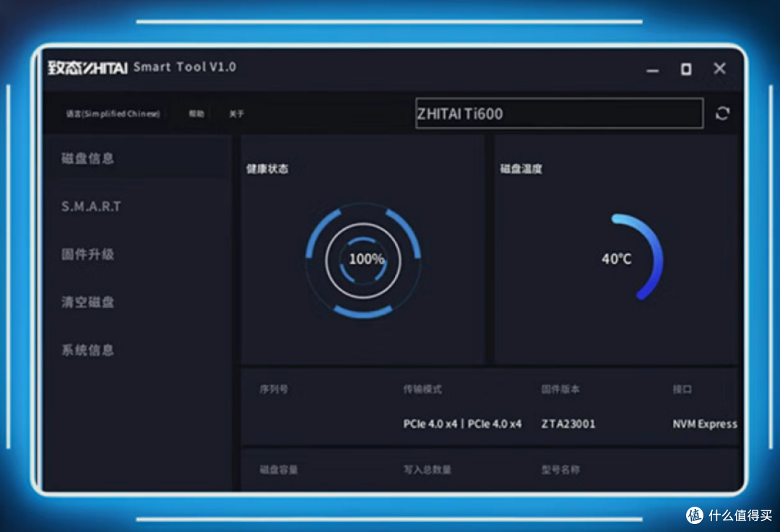Close the Smart Tool window
Viewport: 780px width, 532px height.
pos(719,68)
